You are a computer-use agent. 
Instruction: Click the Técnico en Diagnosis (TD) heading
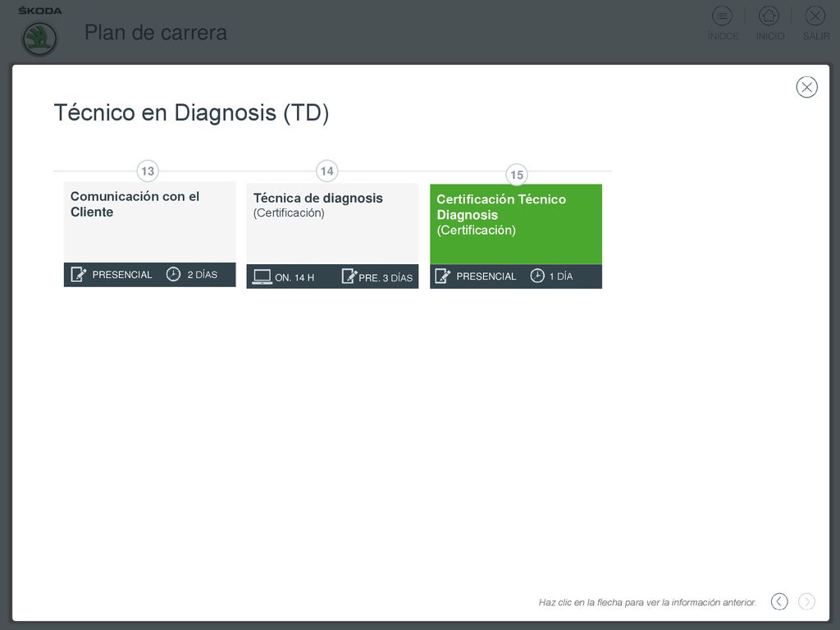pyautogui.click(x=191, y=112)
